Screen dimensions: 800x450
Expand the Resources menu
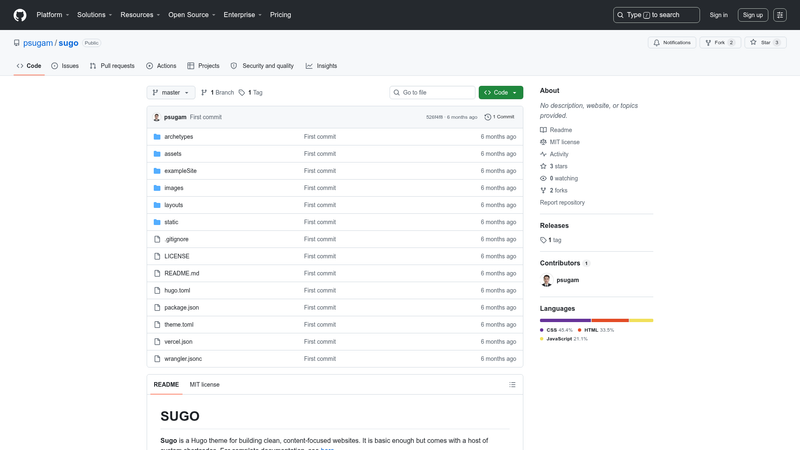(x=140, y=15)
